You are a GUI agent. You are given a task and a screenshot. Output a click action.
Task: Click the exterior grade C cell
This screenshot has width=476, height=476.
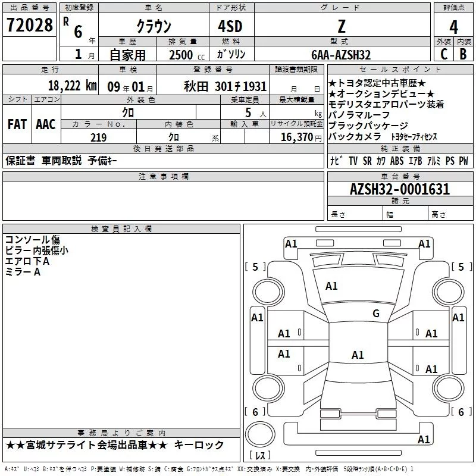click(443, 54)
